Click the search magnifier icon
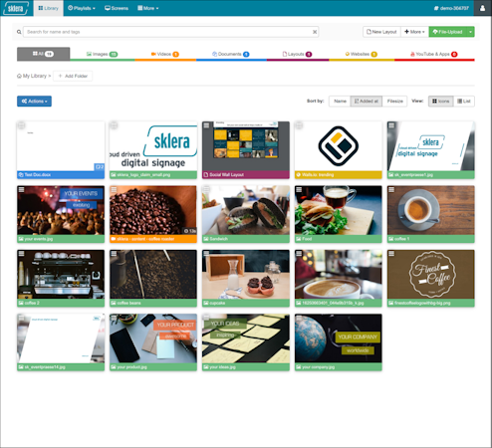This screenshot has height=448, width=492. click(x=19, y=32)
